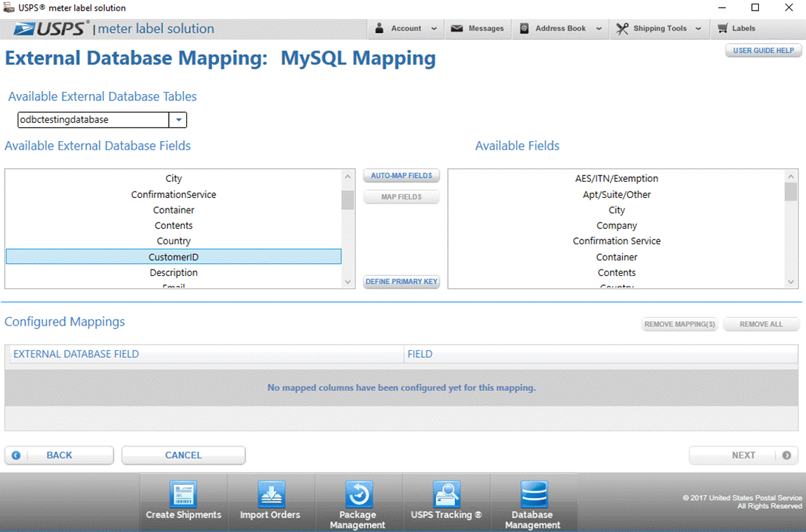This screenshot has height=532, width=806.
Task: Open Import Orders from bottom bar
Action: tap(270, 502)
